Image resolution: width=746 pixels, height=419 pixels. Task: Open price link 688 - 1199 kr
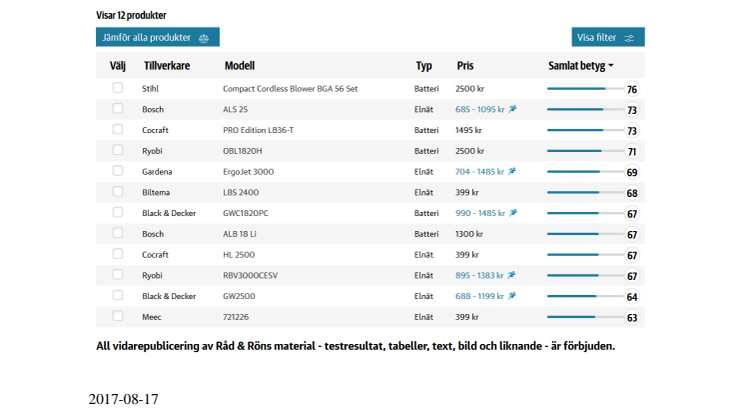(x=479, y=296)
